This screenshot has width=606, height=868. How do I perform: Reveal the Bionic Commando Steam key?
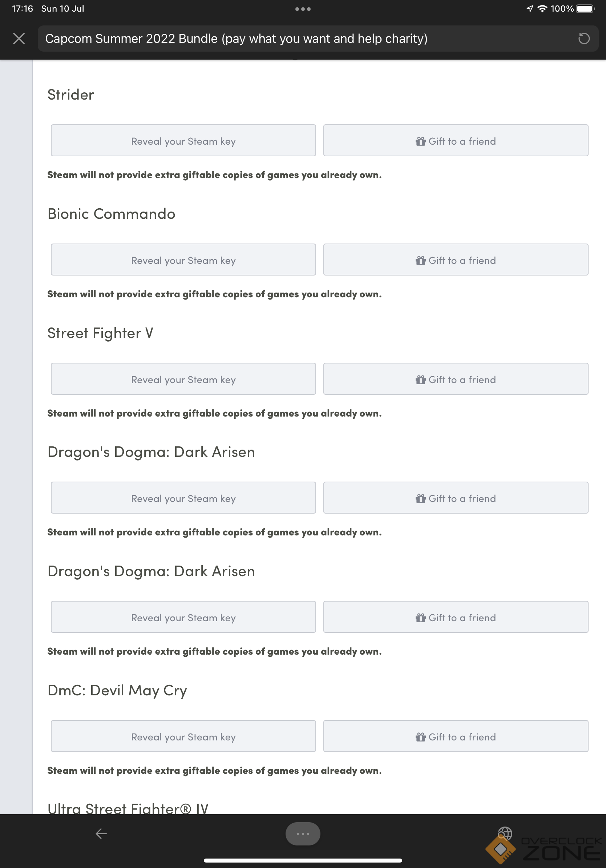(183, 260)
